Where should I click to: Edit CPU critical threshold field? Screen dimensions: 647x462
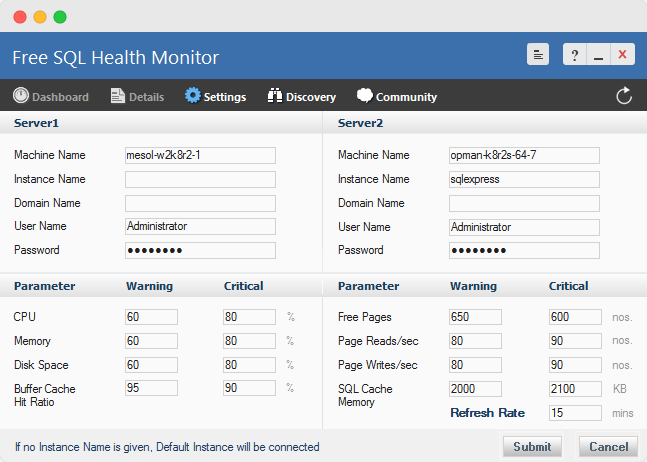pyautogui.click(x=249, y=317)
